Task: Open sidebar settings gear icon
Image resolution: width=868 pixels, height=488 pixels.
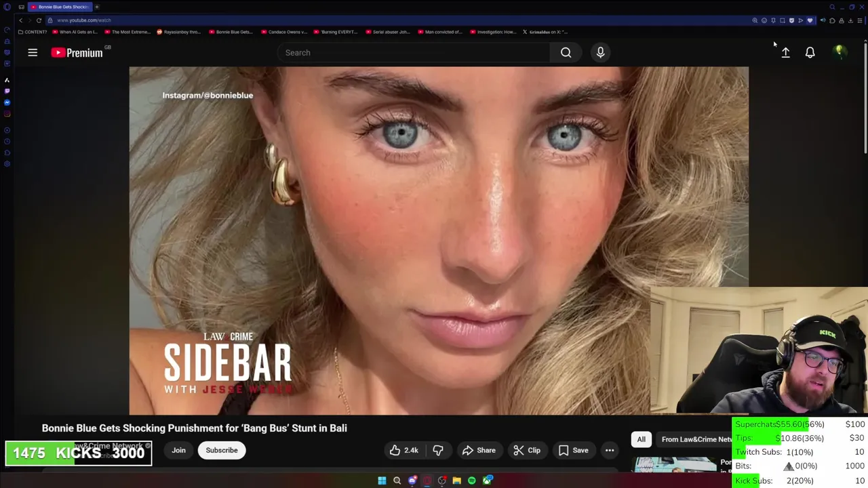Action: [x=7, y=164]
